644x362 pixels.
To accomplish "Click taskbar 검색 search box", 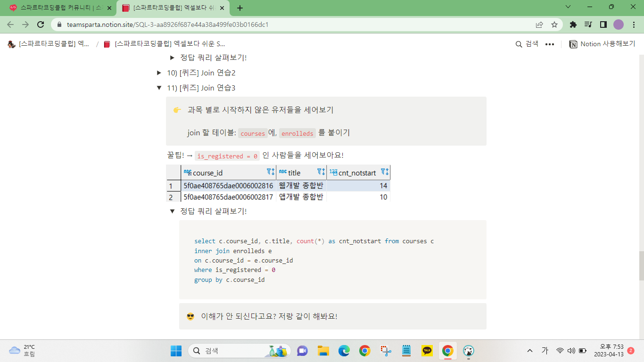I will click(239, 351).
